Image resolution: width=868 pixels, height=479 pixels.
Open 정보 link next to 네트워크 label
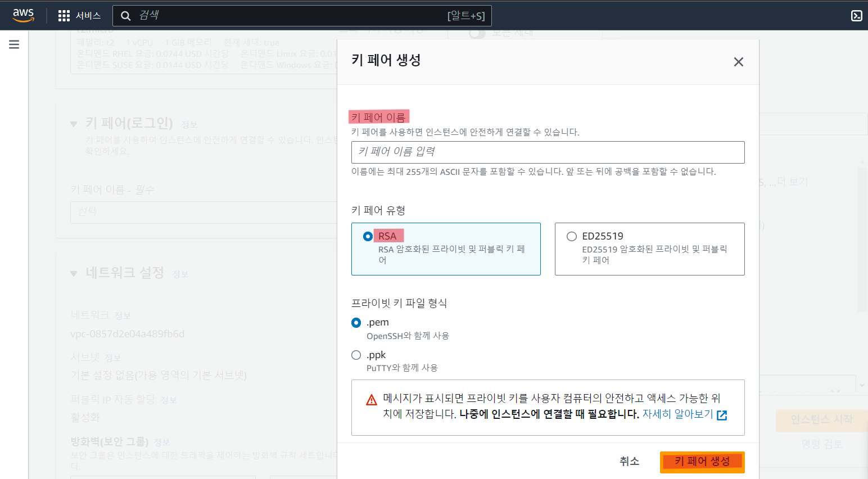(123, 316)
